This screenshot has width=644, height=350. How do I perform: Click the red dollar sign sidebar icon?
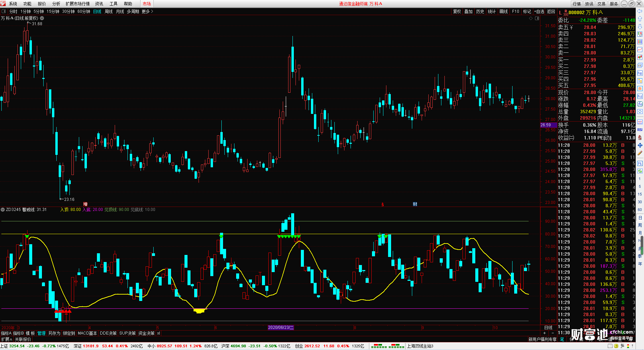[640, 138]
